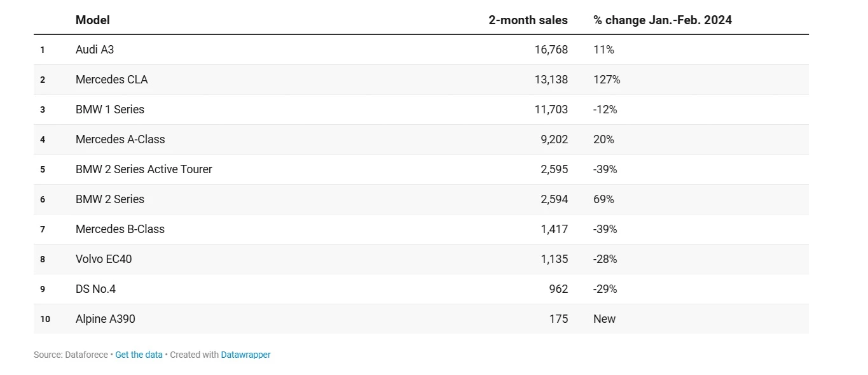Viewport: 868px width, 375px height.
Task: Click the '% change Jan.-Feb. 2024' header
Action: coord(662,20)
